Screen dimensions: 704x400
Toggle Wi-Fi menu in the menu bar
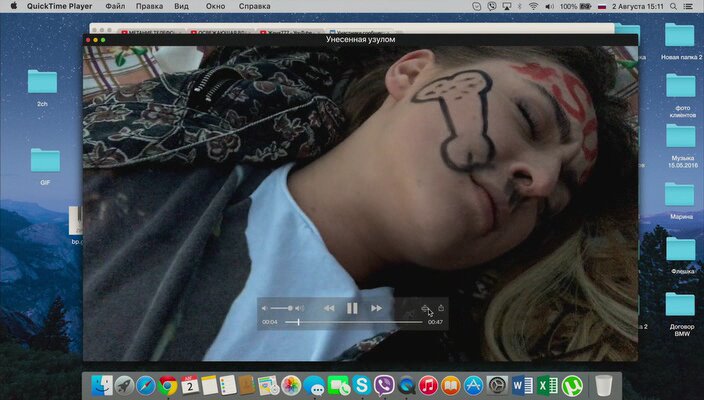coord(533,6)
